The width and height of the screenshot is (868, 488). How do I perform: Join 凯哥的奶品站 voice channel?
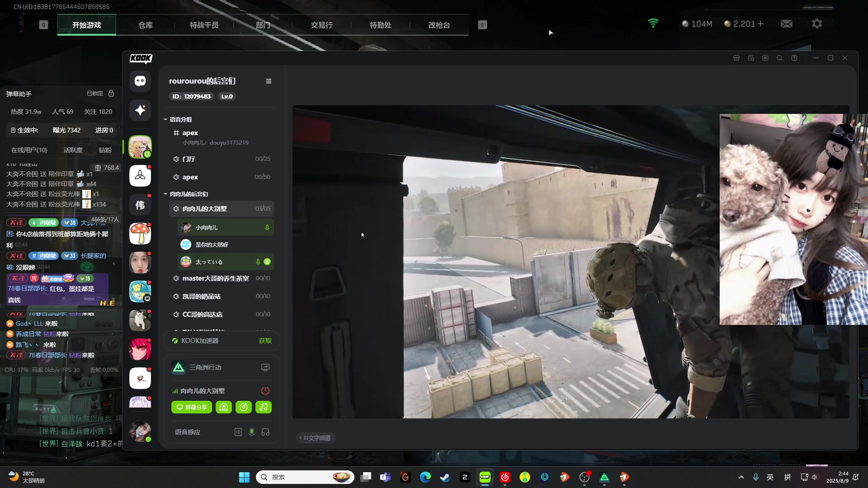coord(222,296)
